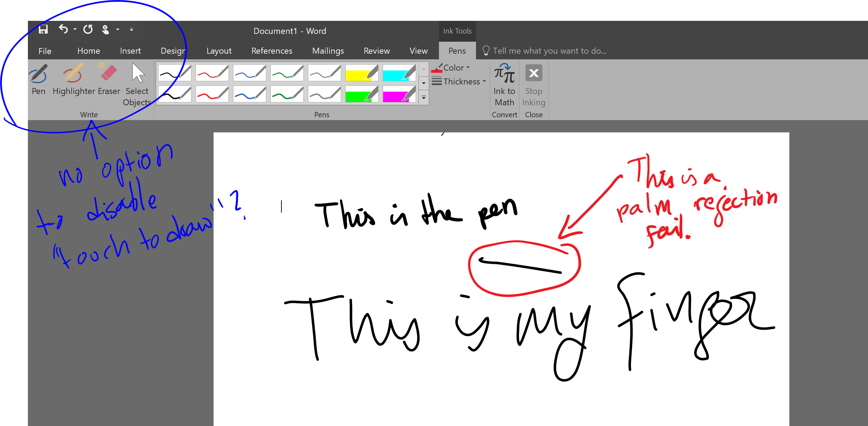This screenshot has height=426, width=868.
Task: Click the Repeat icon in title bar
Action: click(88, 29)
